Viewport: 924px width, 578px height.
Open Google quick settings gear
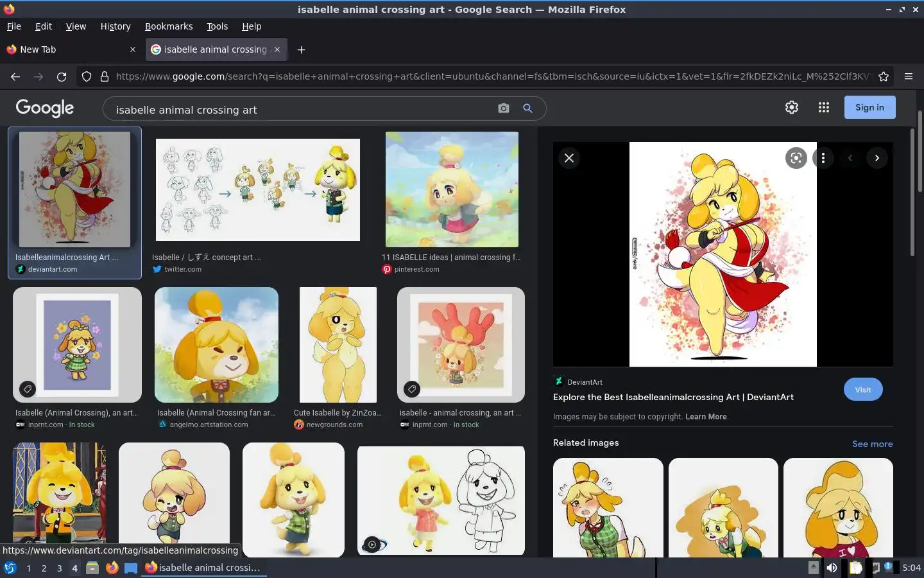pyautogui.click(x=792, y=107)
